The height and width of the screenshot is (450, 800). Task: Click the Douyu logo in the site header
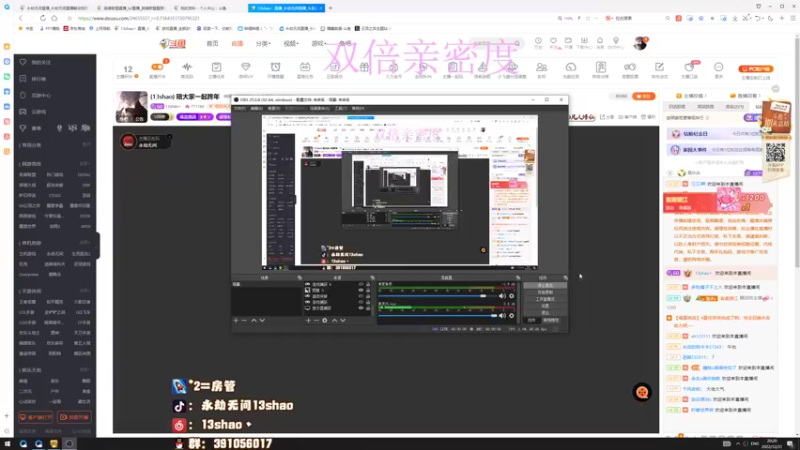(x=172, y=44)
